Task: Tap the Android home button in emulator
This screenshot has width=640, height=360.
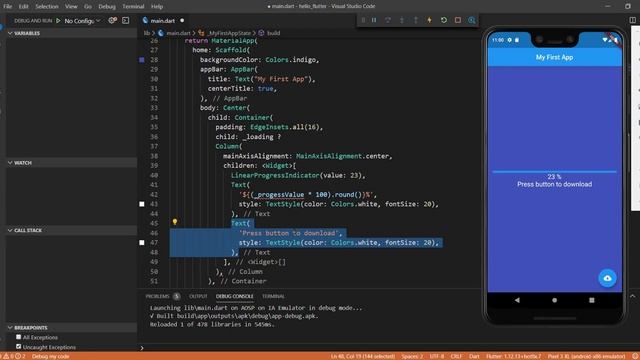Action: (554, 300)
